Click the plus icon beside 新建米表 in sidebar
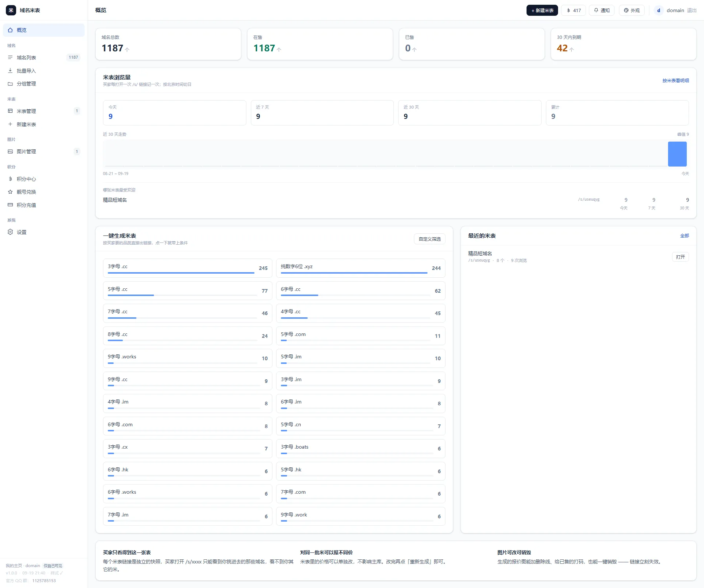 coord(10,124)
